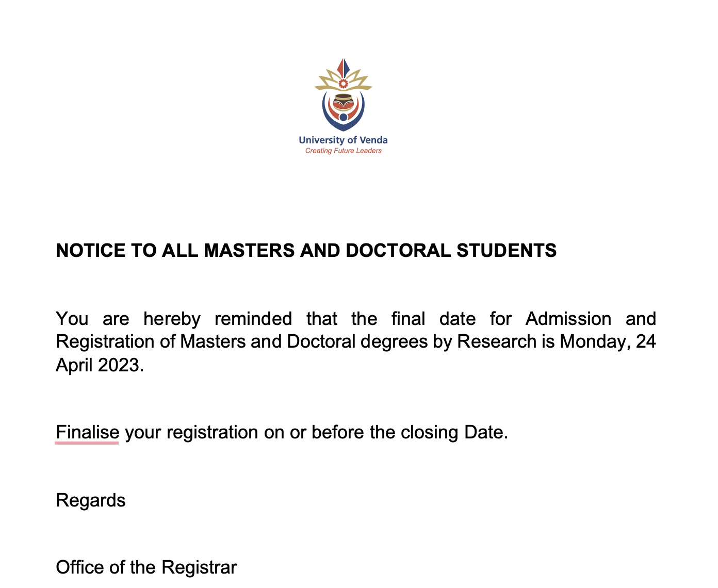Viewport: 718px width, 588px height.
Task: Click the "Office of the Registrar" signature line
Action: point(146,567)
